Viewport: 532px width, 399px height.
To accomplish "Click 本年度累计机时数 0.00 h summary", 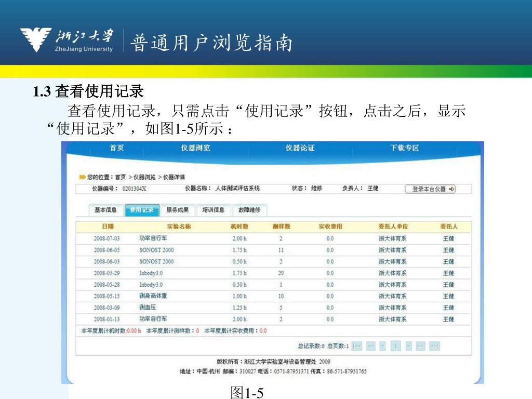I will [x=111, y=331].
